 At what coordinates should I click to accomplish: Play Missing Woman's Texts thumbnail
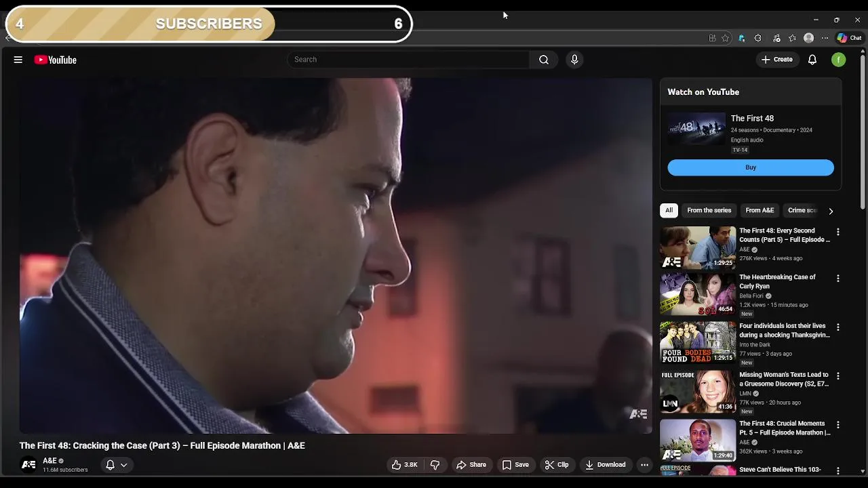[x=698, y=391]
